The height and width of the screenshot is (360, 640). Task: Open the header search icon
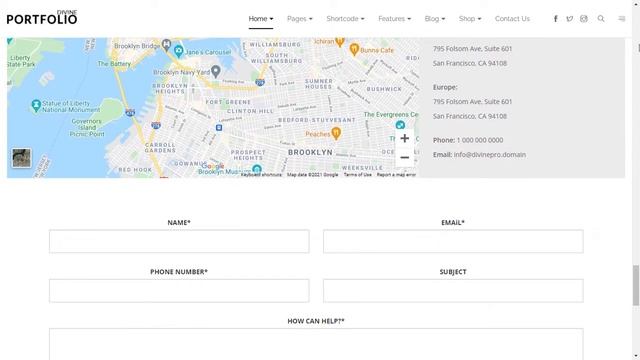tap(601, 19)
